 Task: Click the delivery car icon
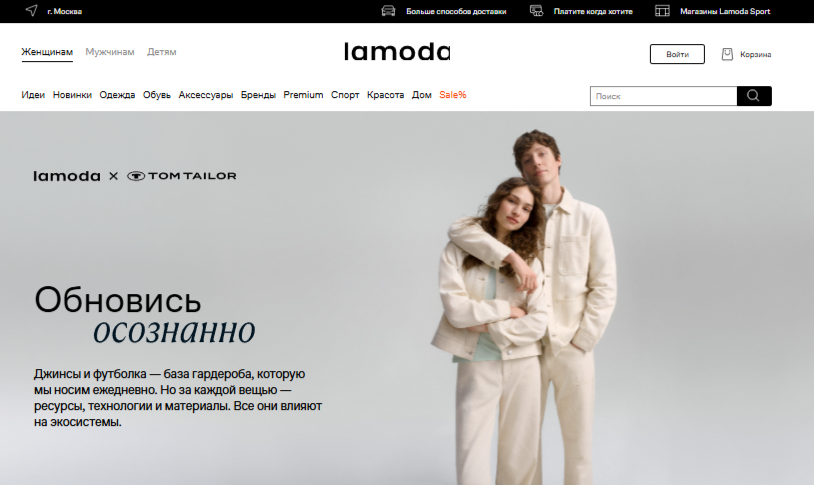tap(388, 11)
